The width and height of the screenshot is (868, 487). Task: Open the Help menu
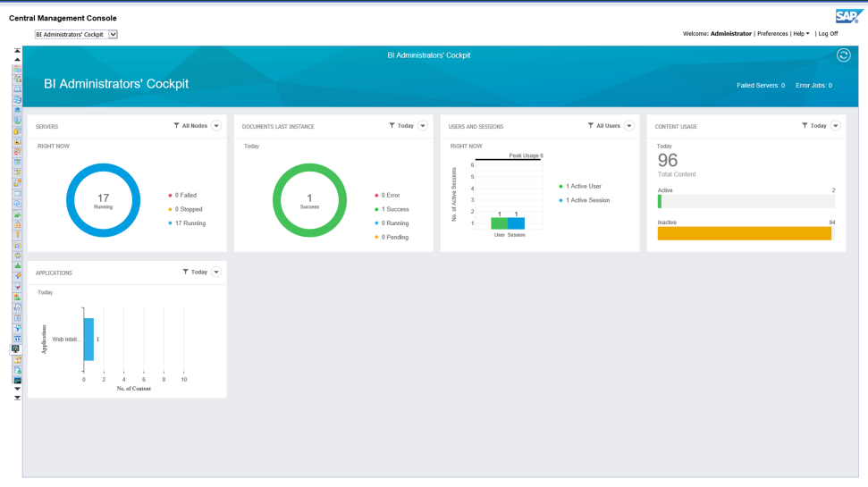point(801,34)
